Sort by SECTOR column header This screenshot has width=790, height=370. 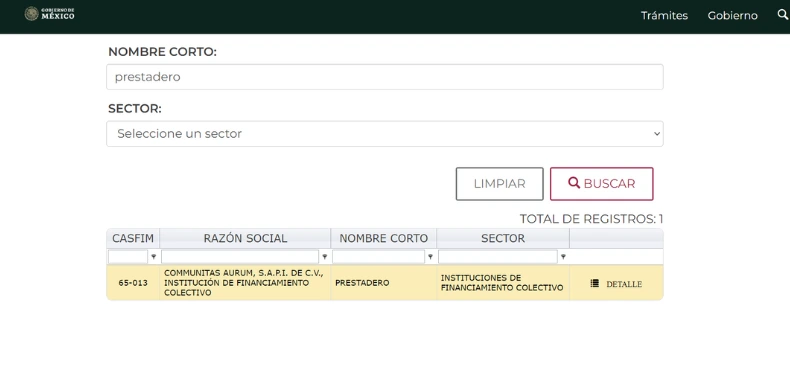[x=503, y=238]
